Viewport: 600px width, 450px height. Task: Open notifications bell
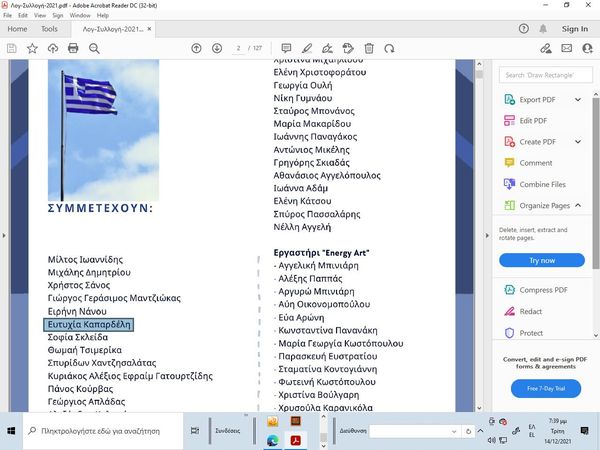543,29
